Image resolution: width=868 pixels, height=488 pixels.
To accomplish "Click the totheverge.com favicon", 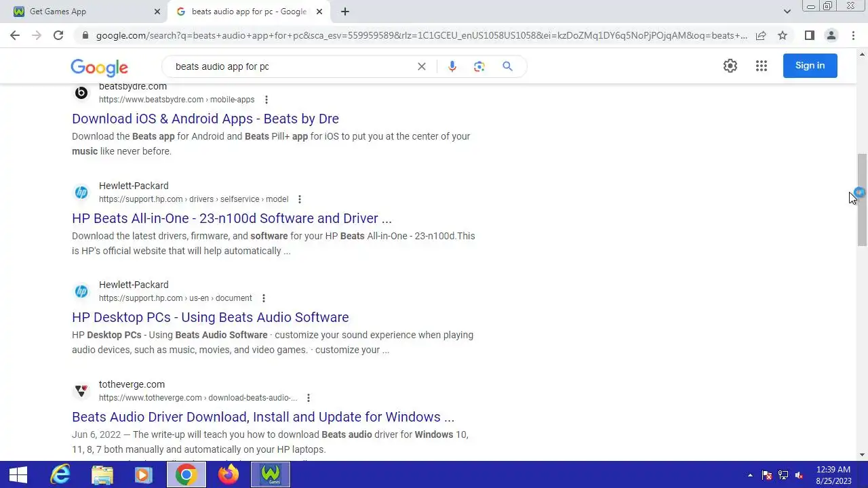I will click(81, 391).
